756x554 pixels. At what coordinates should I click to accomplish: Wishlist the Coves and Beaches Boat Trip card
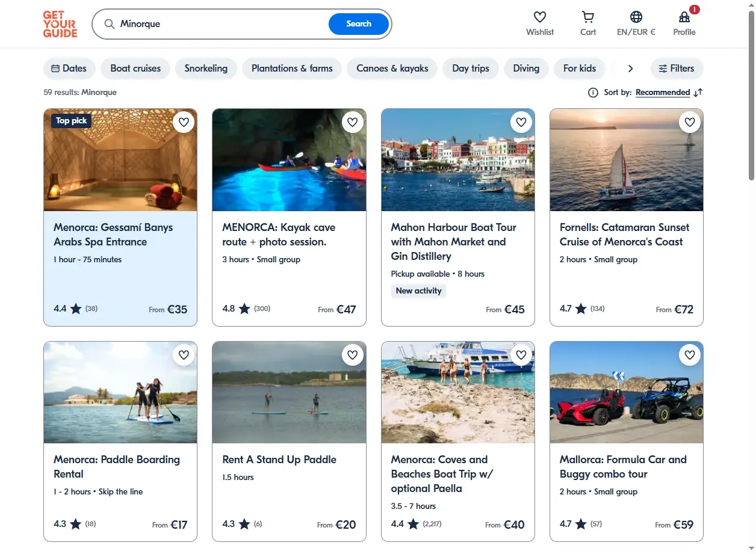(x=521, y=355)
